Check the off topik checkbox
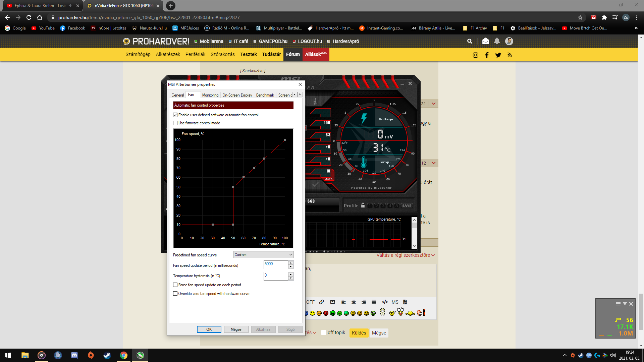This screenshot has height=362, width=644. click(324, 333)
